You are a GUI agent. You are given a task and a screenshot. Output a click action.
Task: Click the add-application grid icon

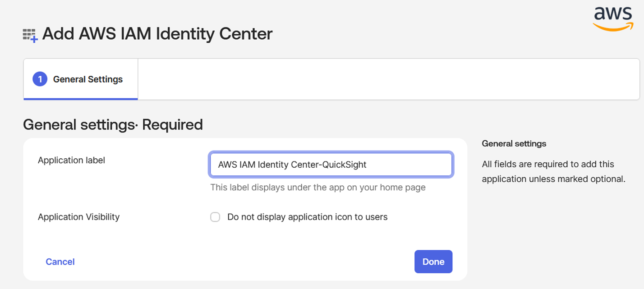(x=30, y=35)
